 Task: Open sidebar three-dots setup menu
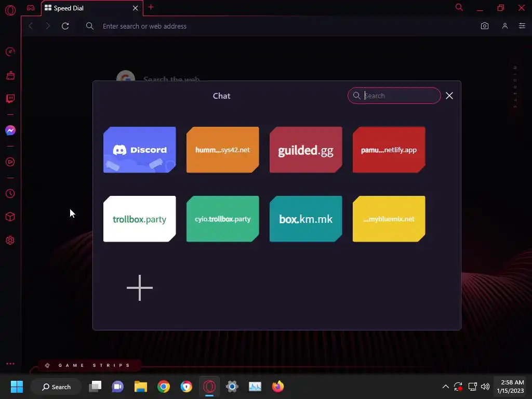(10, 364)
